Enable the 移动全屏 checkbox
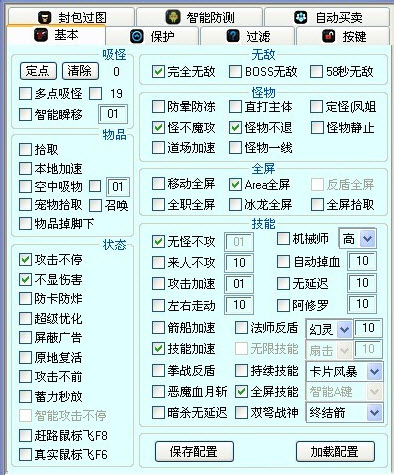394x475 pixels. click(x=158, y=184)
